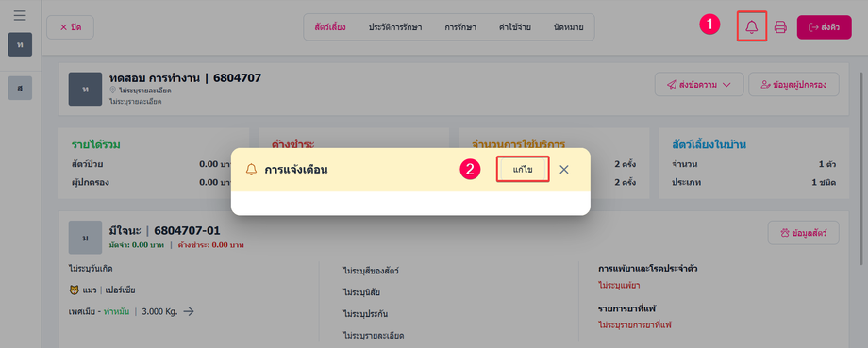868x348 pixels.
Task: Click the 1 ชนิด value in ประเภท row
Action: [x=824, y=182]
